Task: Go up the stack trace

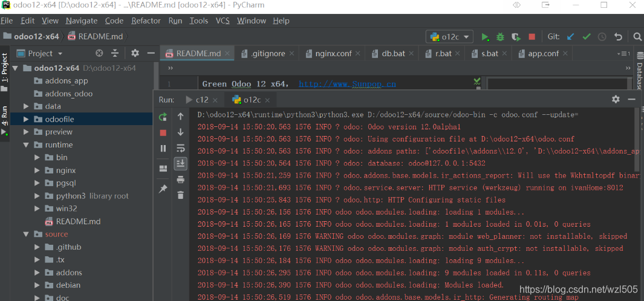Action: pos(180,117)
